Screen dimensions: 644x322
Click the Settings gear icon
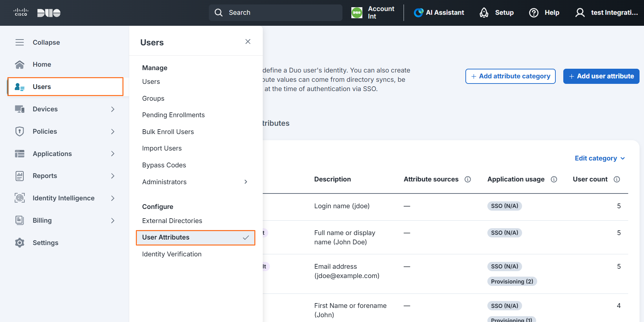point(20,243)
